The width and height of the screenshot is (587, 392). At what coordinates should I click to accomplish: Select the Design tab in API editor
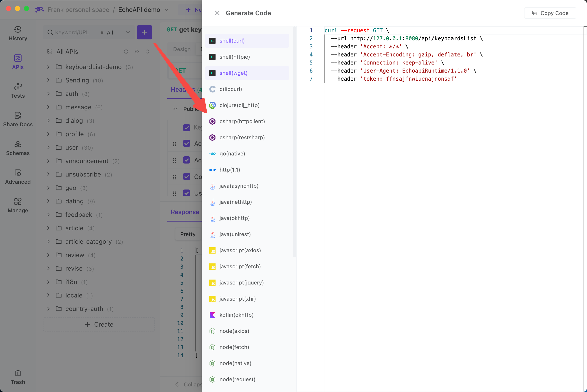181,49
